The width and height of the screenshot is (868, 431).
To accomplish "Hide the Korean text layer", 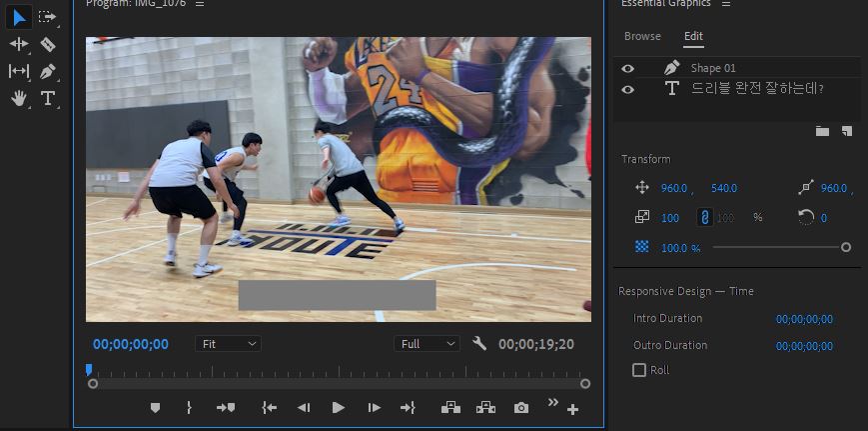I will (x=627, y=89).
